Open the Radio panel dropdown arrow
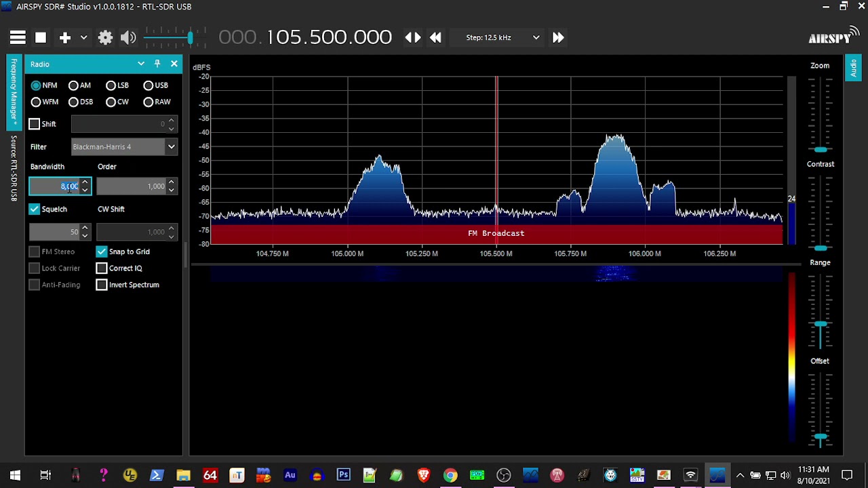 tap(141, 64)
